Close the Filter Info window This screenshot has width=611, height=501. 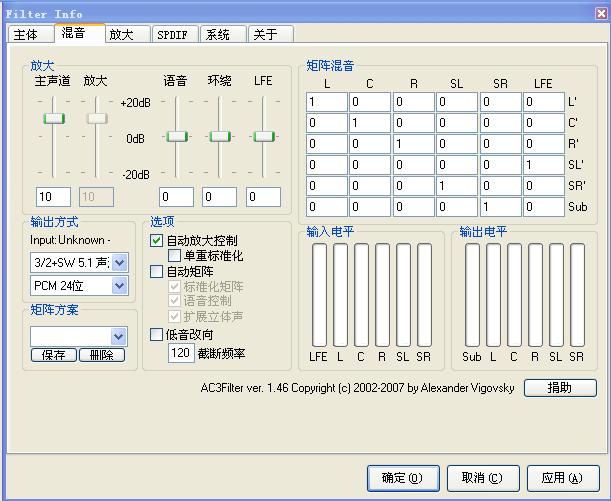[x=601, y=13]
